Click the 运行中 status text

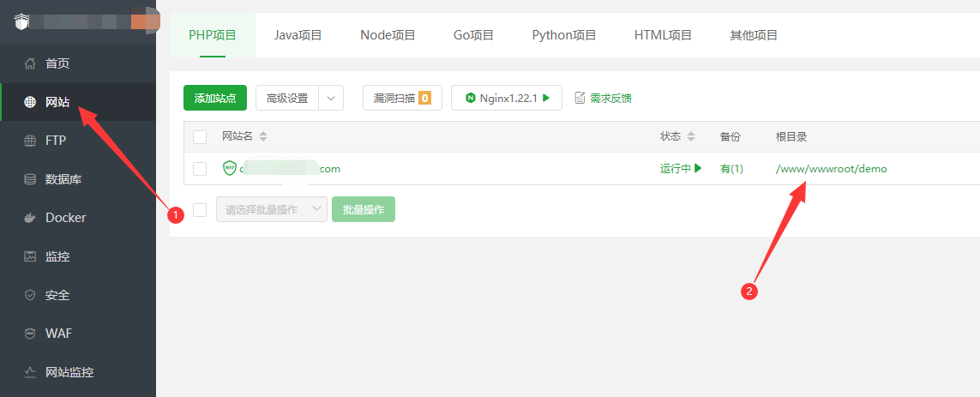pyautogui.click(x=676, y=168)
